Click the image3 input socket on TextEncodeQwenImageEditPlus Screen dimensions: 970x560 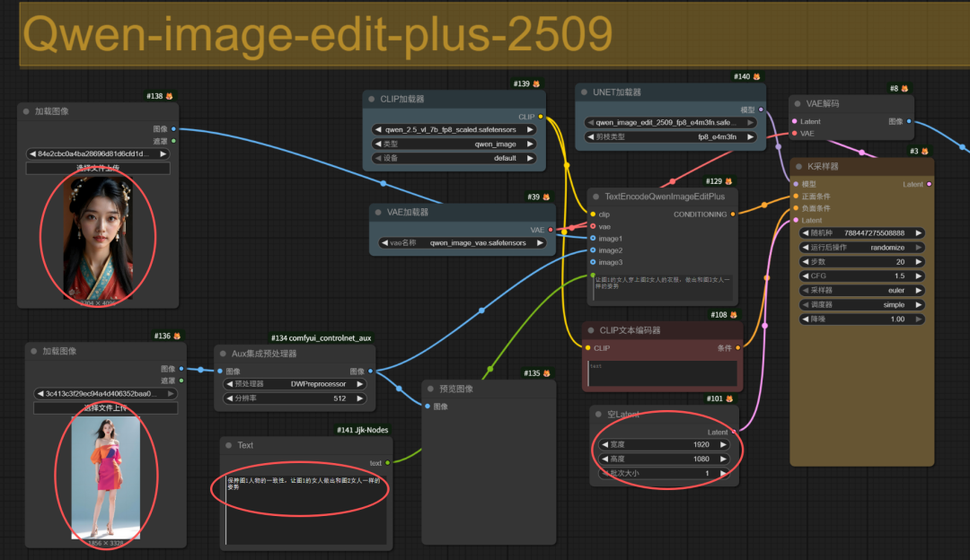tap(593, 262)
